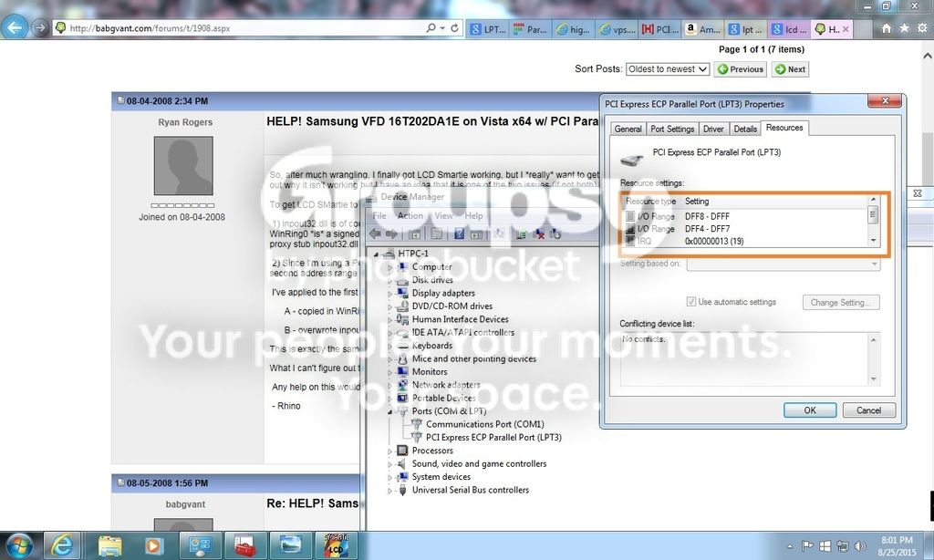
Task: Open the Device Manager File menu
Action: [x=379, y=215]
